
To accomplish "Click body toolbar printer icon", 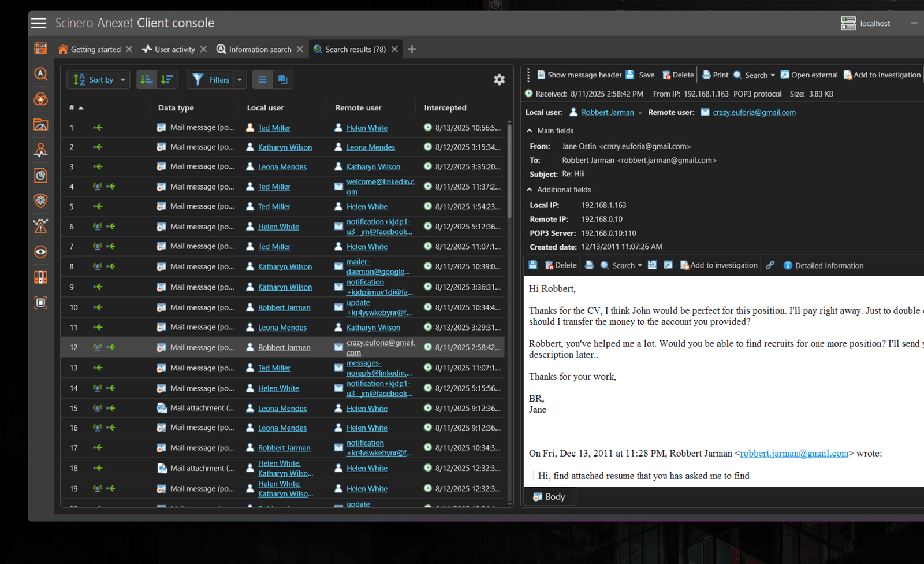I will [589, 265].
